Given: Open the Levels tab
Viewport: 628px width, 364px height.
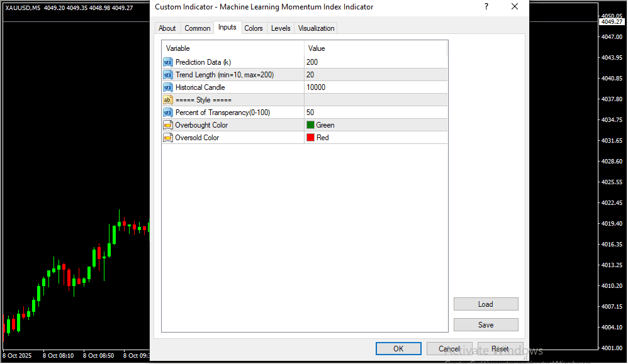Looking at the screenshot, I should [x=281, y=28].
